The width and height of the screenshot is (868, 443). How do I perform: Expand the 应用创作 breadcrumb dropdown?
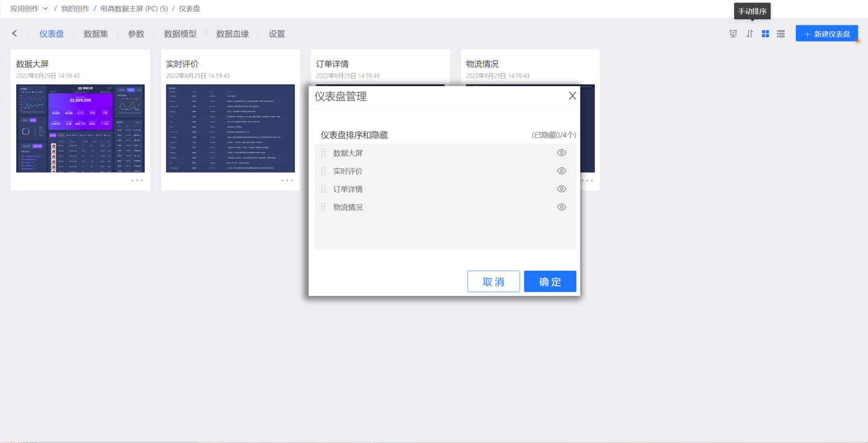click(45, 8)
